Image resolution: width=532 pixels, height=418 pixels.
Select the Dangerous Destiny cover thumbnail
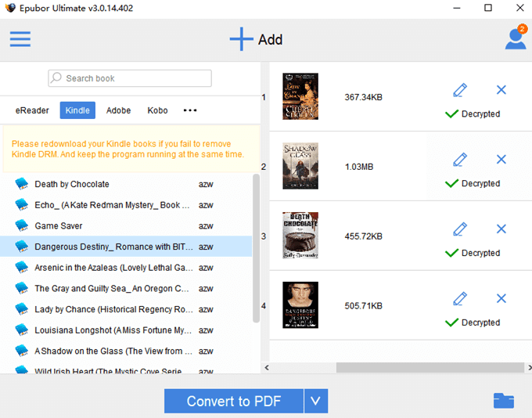coord(300,305)
